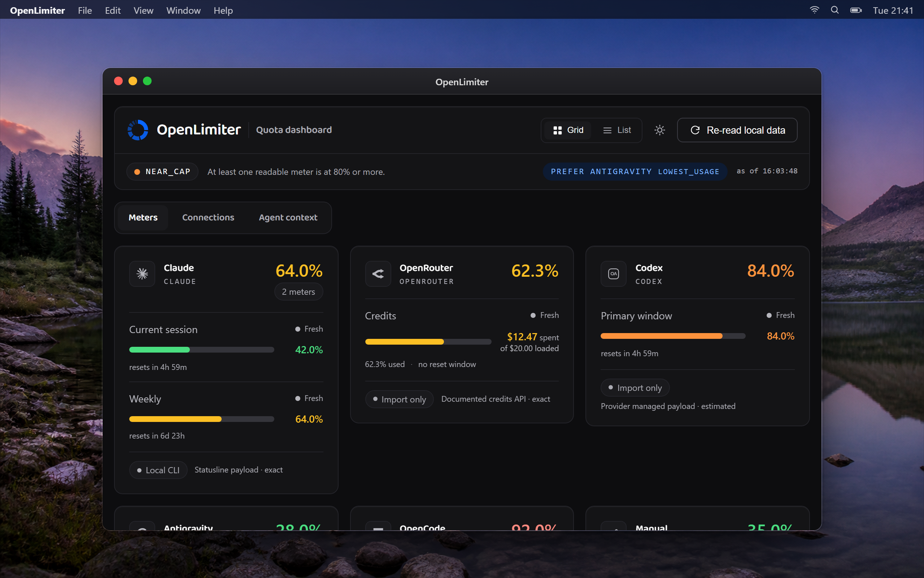Click the 42.0% Current session value

[309, 350]
